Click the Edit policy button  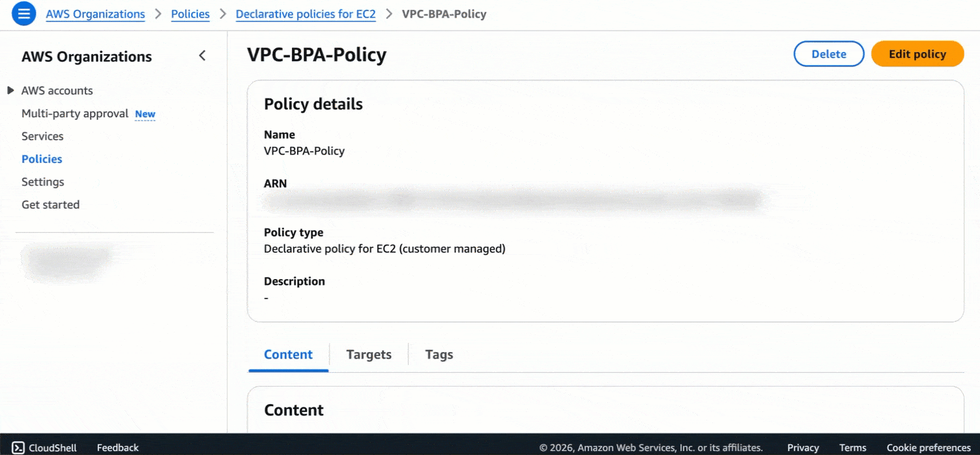coord(917,54)
